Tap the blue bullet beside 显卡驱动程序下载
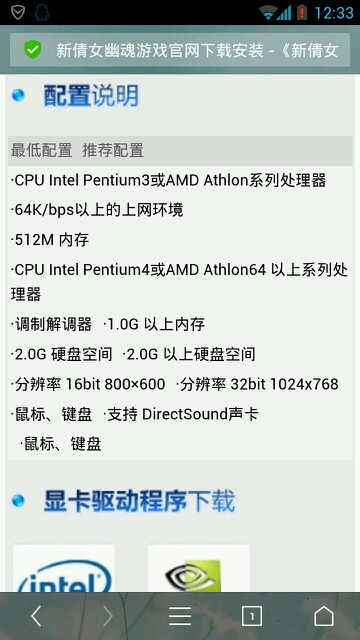 coord(18,501)
